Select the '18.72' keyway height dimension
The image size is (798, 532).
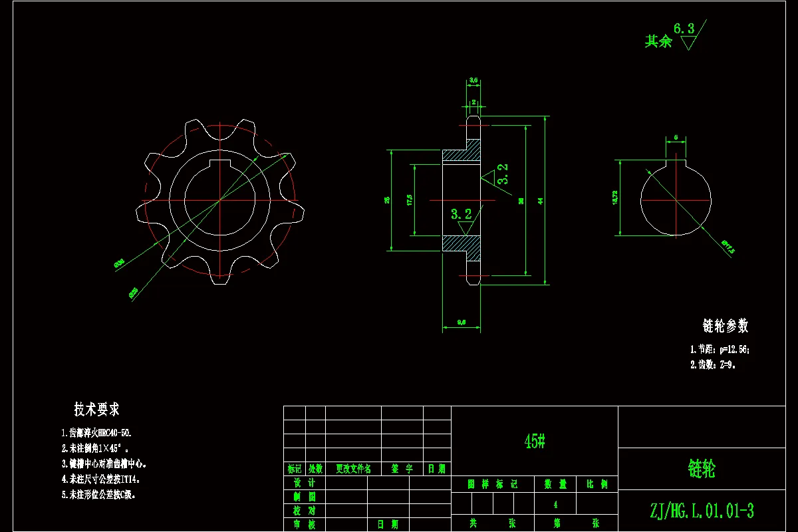tap(616, 198)
